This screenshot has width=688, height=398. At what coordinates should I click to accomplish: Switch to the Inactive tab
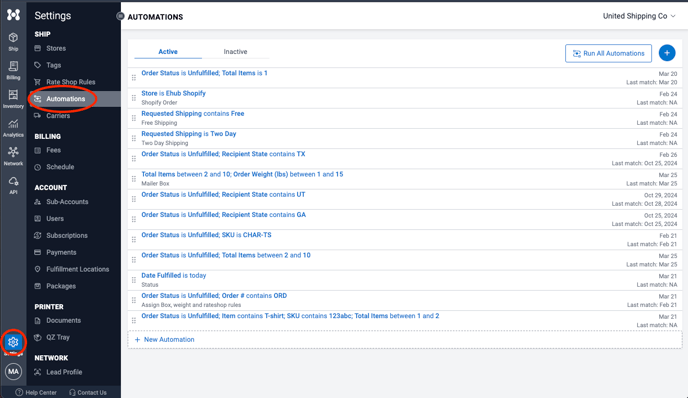pyautogui.click(x=235, y=52)
